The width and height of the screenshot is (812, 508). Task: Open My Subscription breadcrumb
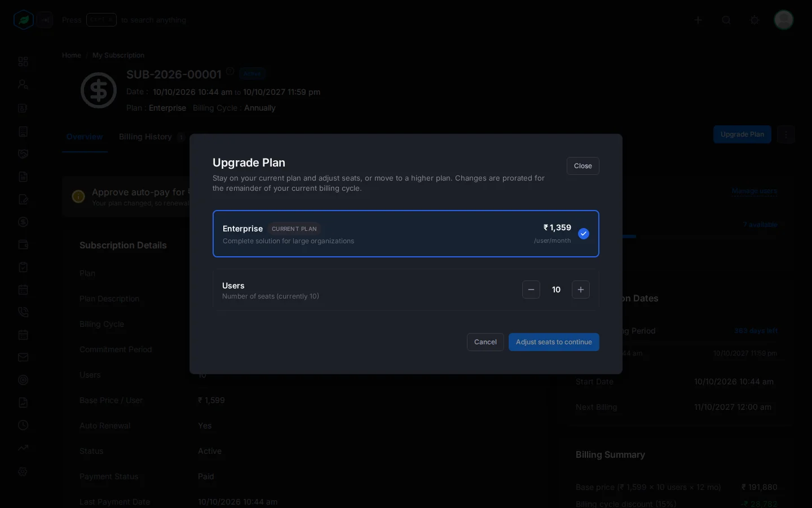coord(118,55)
